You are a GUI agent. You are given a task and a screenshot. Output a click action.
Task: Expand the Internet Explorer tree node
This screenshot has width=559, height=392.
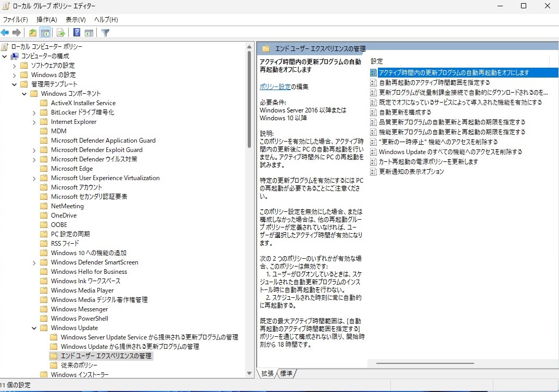(34, 122)
